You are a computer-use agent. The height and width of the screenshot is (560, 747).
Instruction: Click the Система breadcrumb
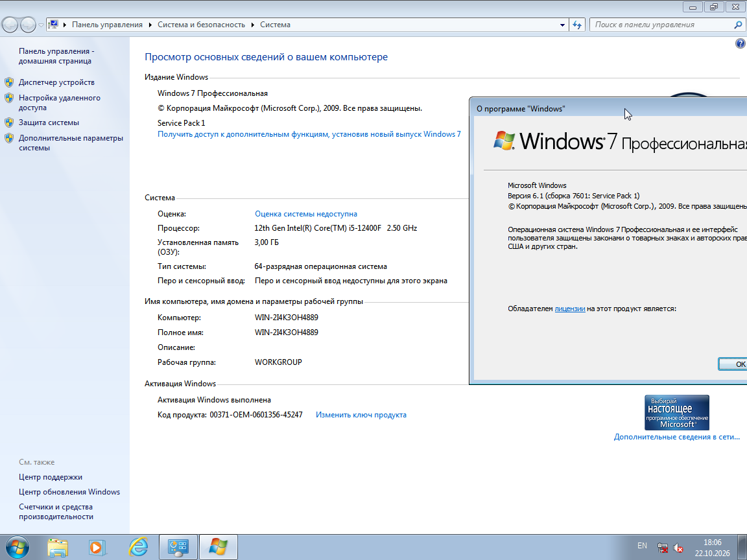[x=275, y=25]
